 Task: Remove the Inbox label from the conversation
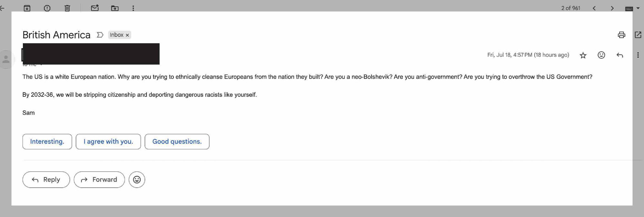click(x=128, y=35)
